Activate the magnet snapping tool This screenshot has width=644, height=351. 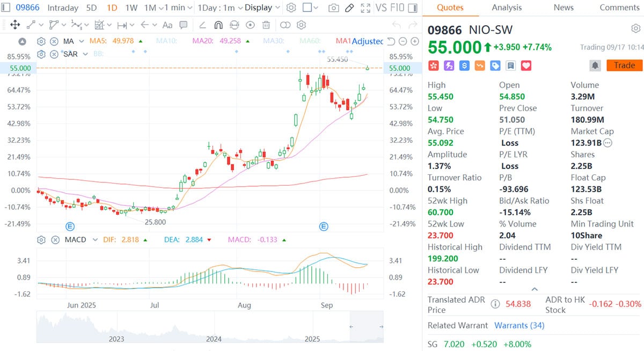218,25
